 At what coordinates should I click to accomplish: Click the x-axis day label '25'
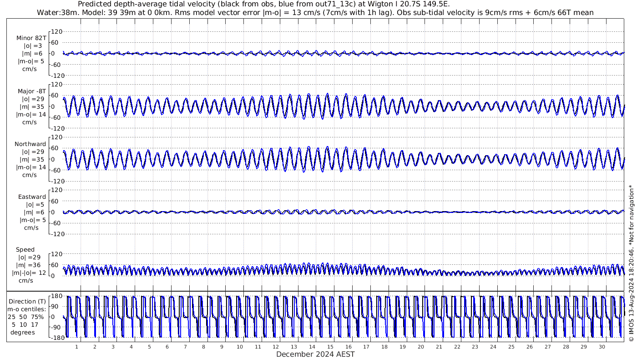[x=511, y=347]
